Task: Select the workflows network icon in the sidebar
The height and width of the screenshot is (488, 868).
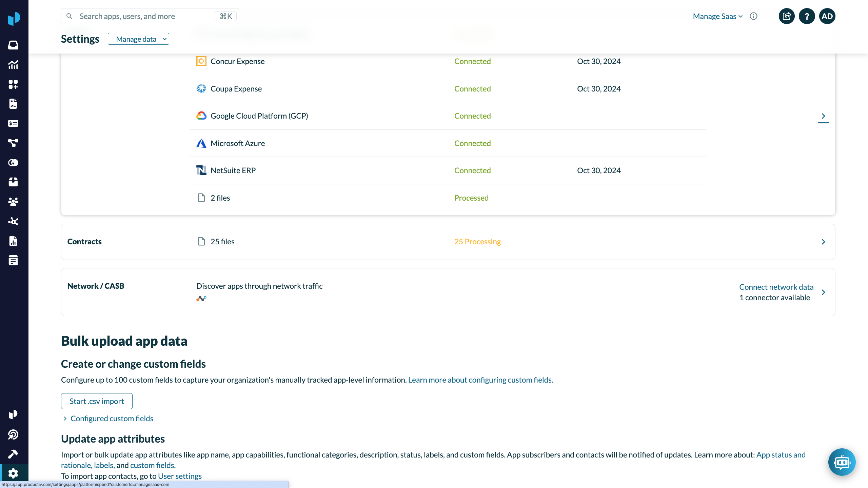Action: 13,143
